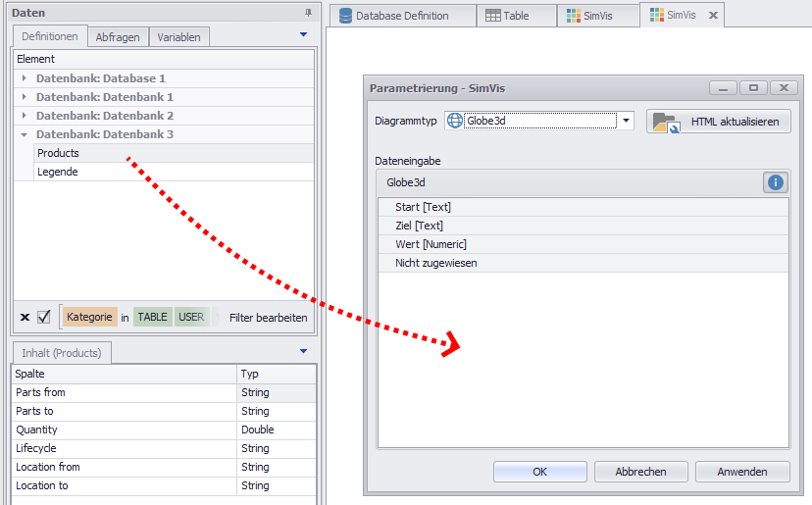Click the Typ column header
The height and width of the screenshot is (505, 812).
[x=277, y=374]
